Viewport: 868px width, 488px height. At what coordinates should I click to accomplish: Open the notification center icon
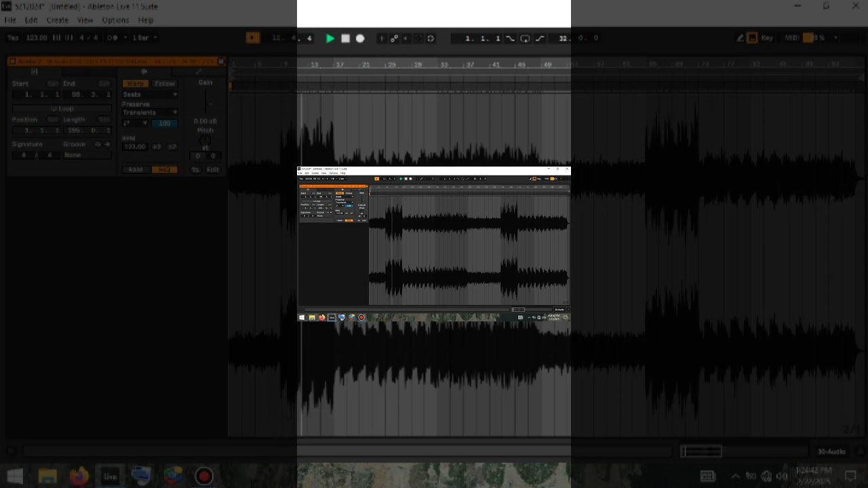point(850,476)
